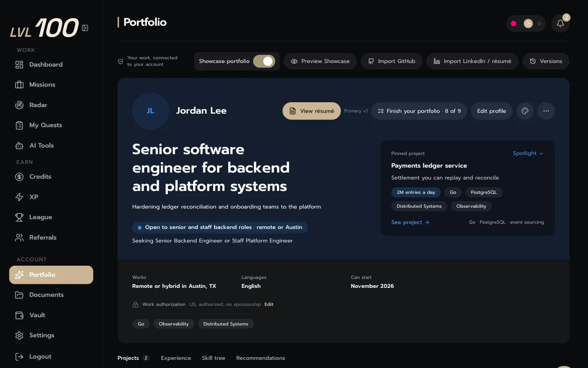Screen dimensions: 588x368
Task: Open the theme palette icon button
Action: point(525,111)
